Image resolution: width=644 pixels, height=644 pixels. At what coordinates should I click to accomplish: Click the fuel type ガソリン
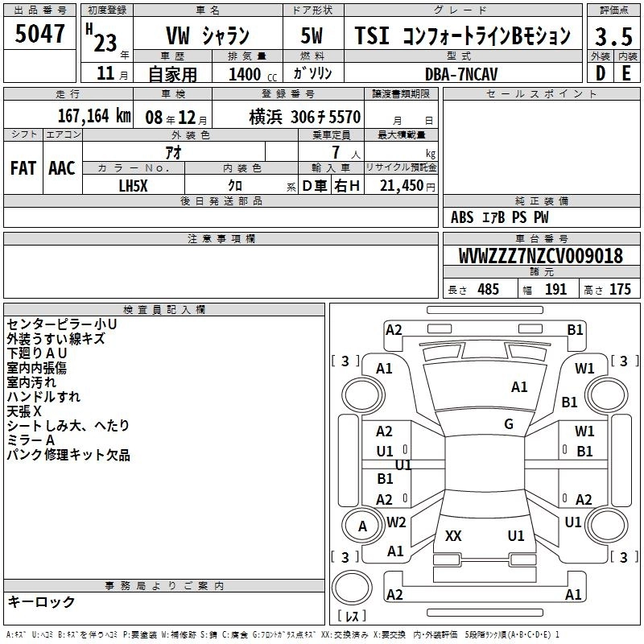312,72
